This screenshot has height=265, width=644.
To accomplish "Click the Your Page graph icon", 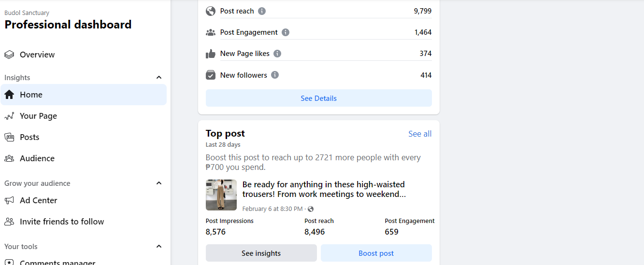I will pos(9,116).
